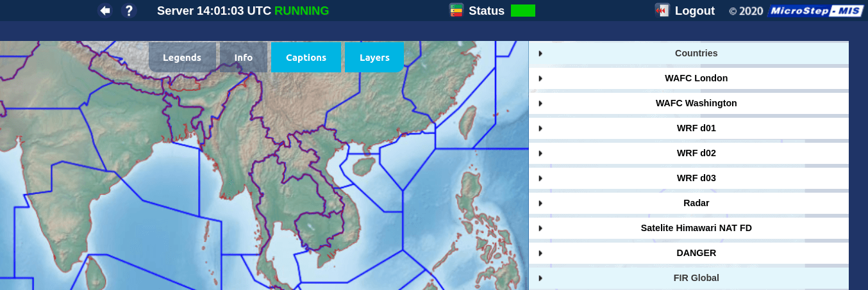Toggle the Info panel button
Screen dimensions: 868x290
point(244,58)
